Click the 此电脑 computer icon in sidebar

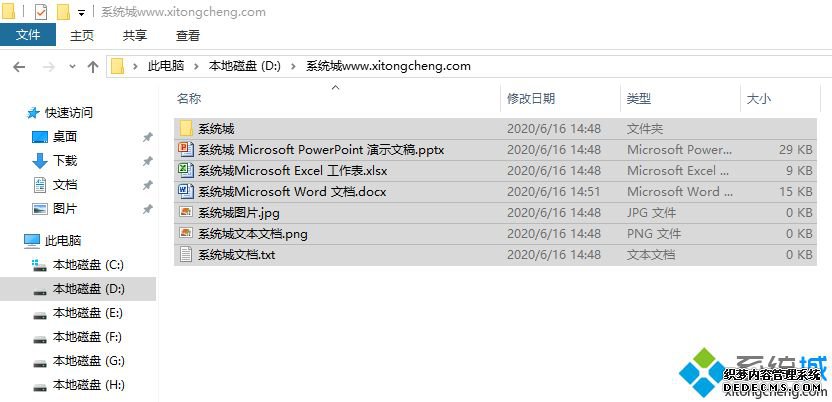[x=32, y=241]
